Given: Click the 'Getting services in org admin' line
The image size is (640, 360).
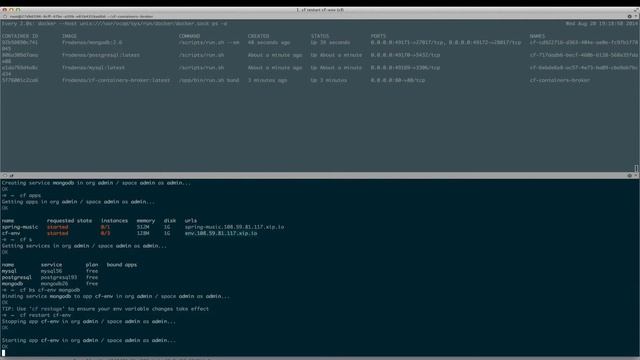Looking at the screenshot, I should pos(84,246).
